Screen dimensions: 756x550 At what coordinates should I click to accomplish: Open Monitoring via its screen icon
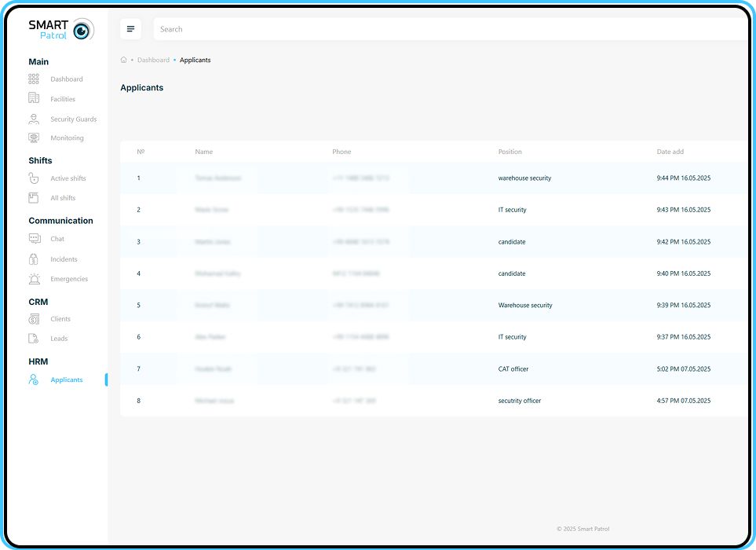(x=34, y=138)
